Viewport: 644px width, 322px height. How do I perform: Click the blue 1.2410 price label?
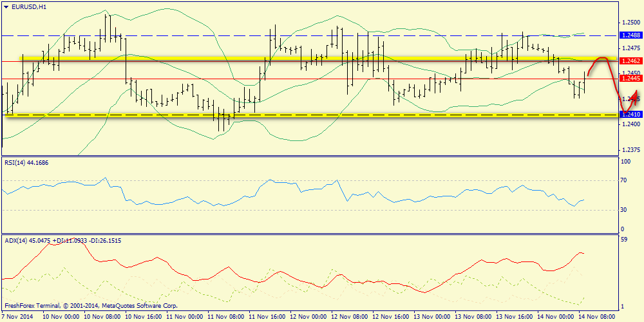tap(632, 115)
